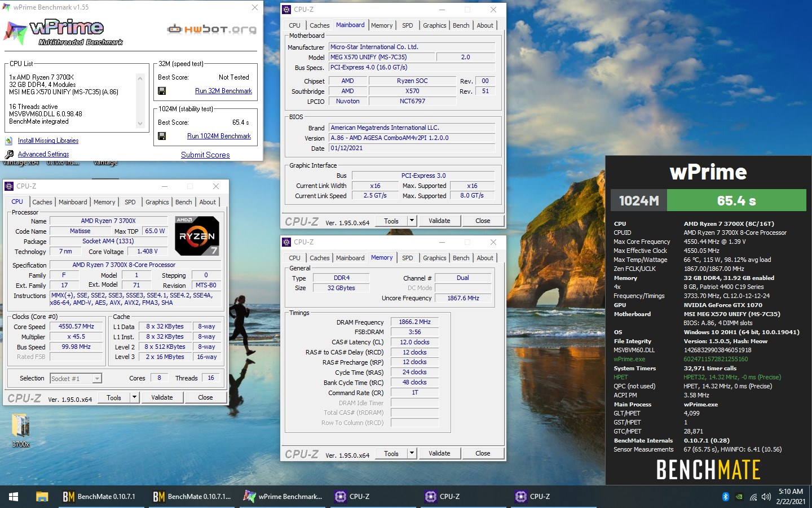Click the Core Speed value field
812x508 pixels.
tap(77, 326)
